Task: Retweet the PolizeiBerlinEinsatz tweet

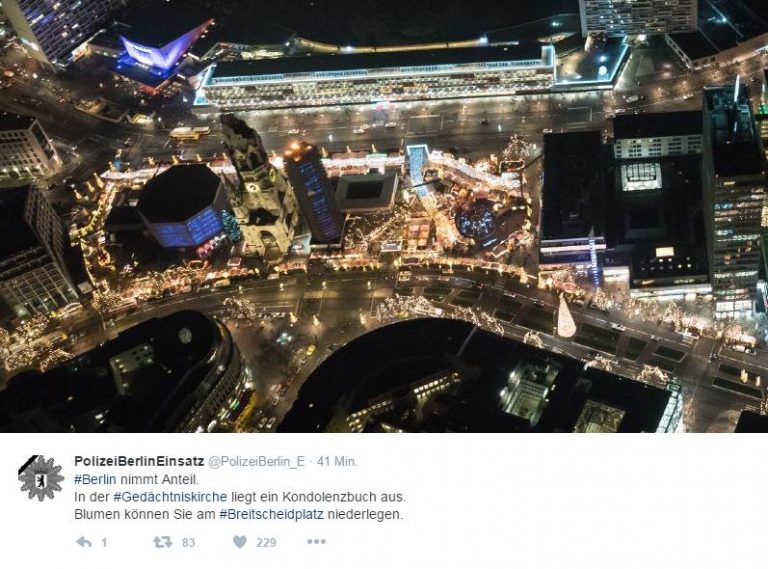Action: [x=163, y=542]
